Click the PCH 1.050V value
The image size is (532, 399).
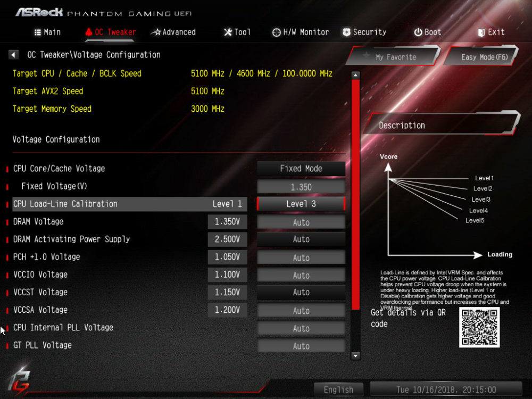tap(227, 257)
